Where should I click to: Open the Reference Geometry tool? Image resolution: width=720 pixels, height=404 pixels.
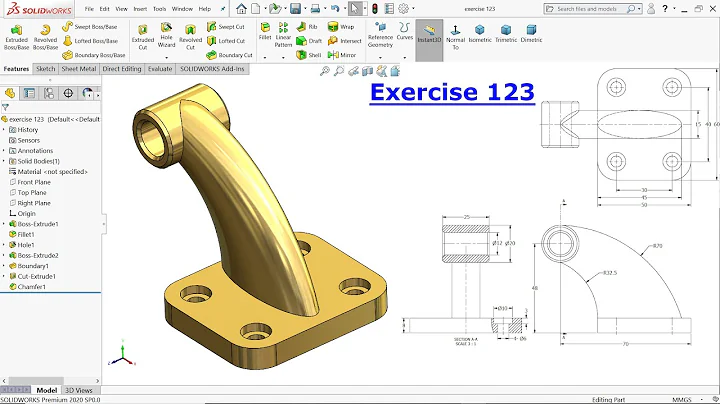pos(380,35)
